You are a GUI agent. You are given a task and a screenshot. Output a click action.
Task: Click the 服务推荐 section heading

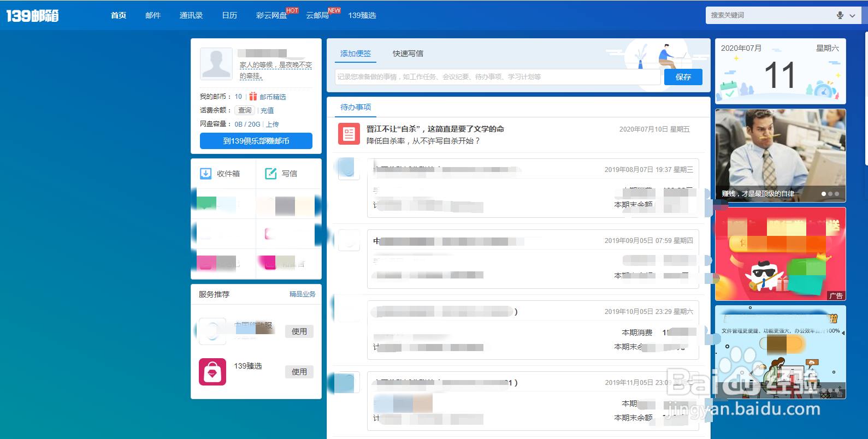click(214, 294)
